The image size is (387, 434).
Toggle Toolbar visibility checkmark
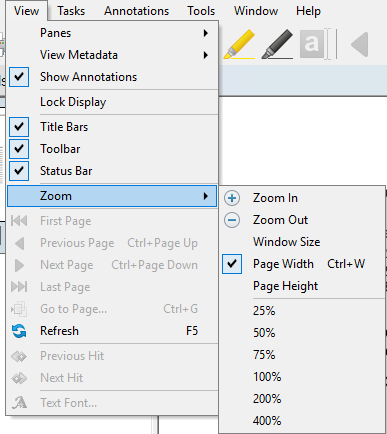point(19,149)
